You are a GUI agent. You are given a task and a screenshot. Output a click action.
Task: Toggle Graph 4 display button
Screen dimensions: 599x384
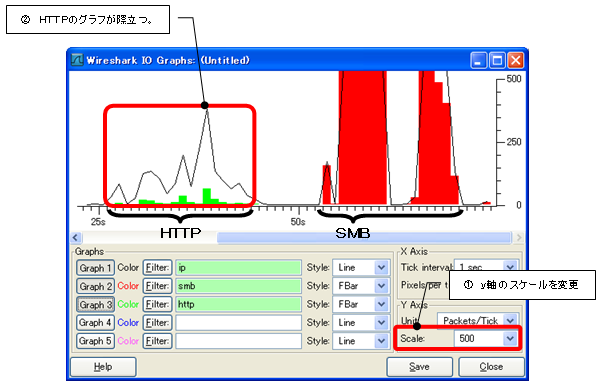[x=95, y=323]
